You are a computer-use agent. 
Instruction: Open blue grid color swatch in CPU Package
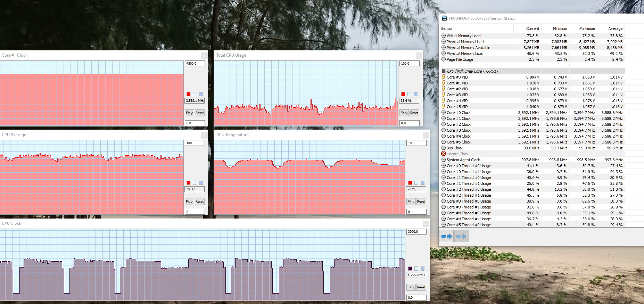[201, 183]
